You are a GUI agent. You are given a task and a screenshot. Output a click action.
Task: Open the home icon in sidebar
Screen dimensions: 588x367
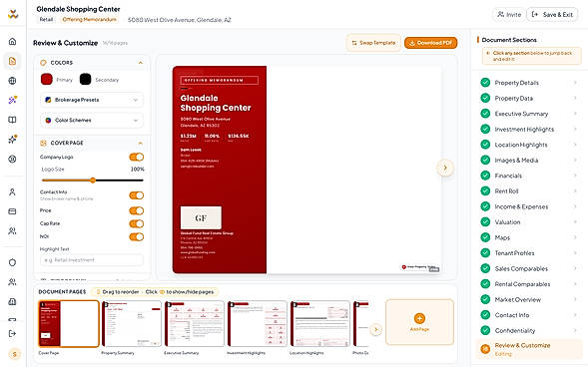click(x=12, y=41)
